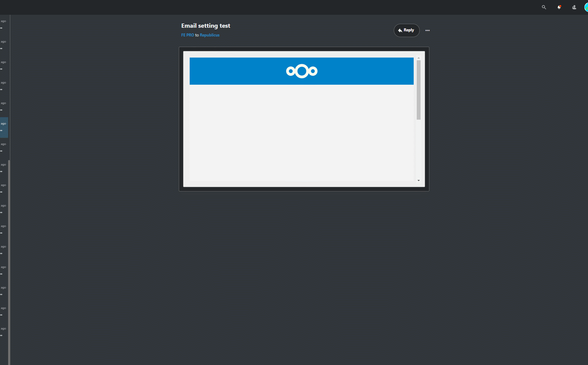Click the Reply button

point(406,30)
